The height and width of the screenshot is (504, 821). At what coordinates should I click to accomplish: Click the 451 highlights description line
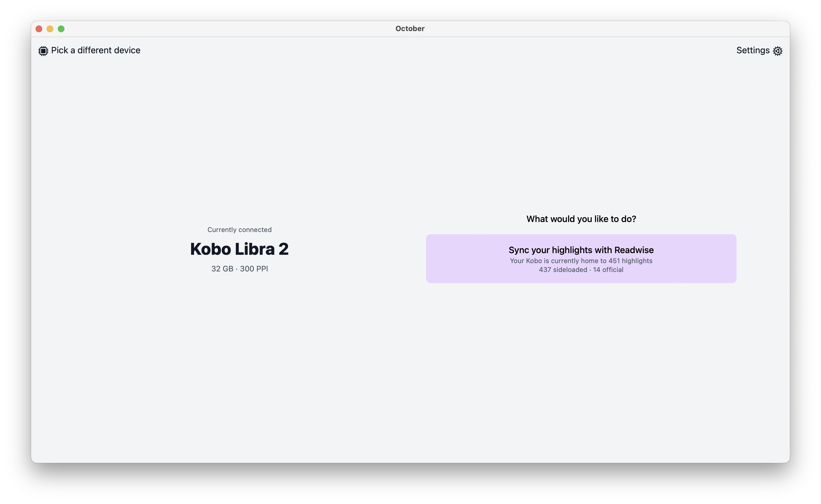tap(581, 261)
